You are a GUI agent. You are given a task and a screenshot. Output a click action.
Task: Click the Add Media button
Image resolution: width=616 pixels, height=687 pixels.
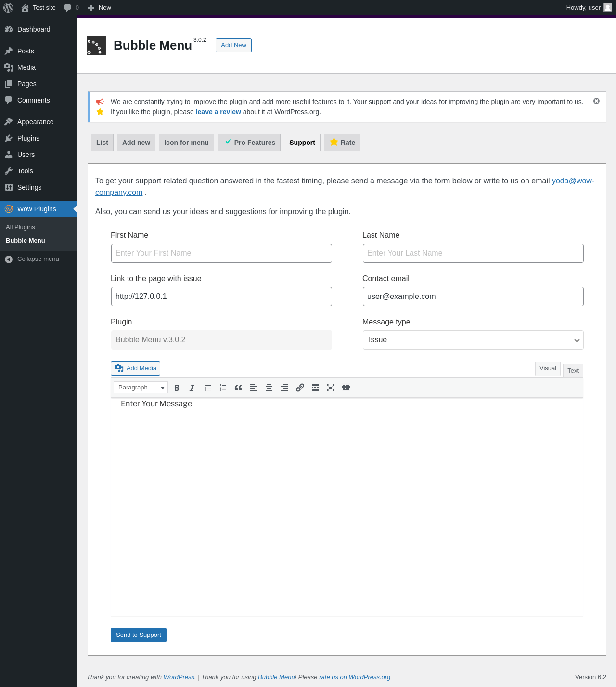click(x=135, y=368)
